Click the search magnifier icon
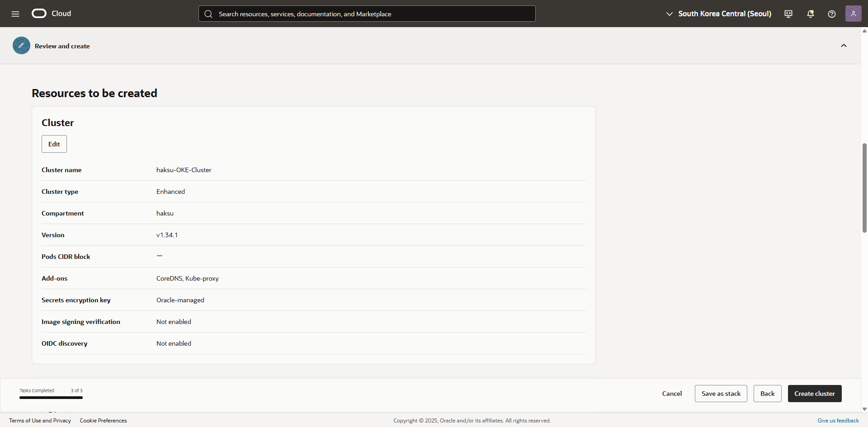This screenshot has height=427, width=868. [x=208, y=14]
